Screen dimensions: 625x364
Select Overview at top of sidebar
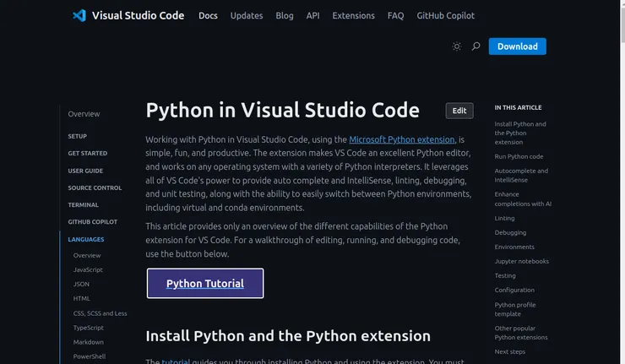point(84,114)
